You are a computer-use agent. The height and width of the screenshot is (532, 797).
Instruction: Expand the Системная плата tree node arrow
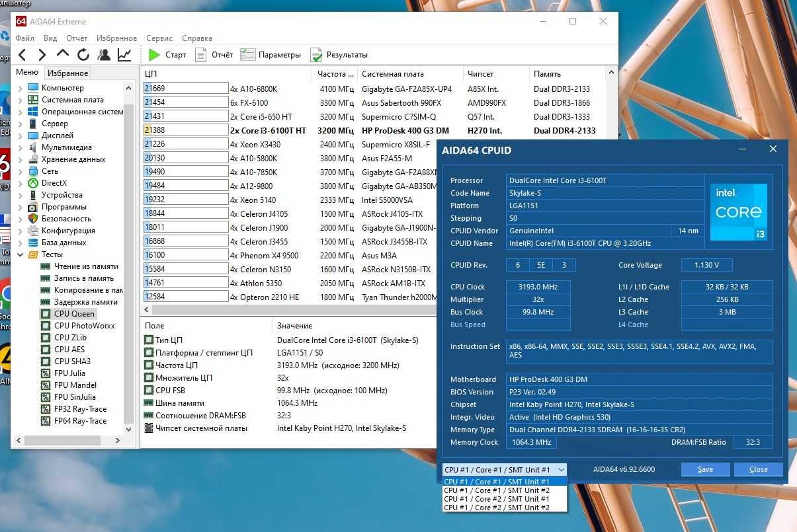click(x=20, y=100)
